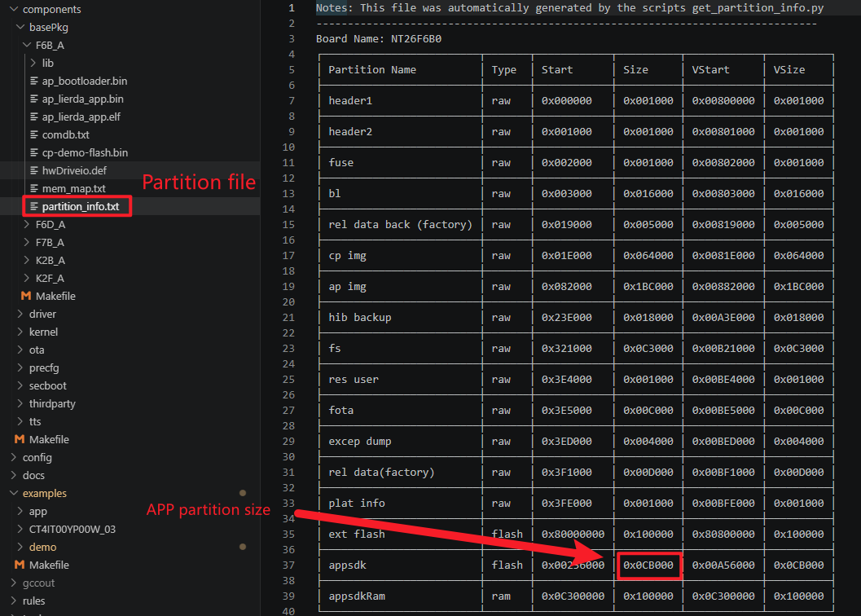Click 'rel data back (factory)' partition name
This screenshot has width=861, height=616.
coord(400,224)
